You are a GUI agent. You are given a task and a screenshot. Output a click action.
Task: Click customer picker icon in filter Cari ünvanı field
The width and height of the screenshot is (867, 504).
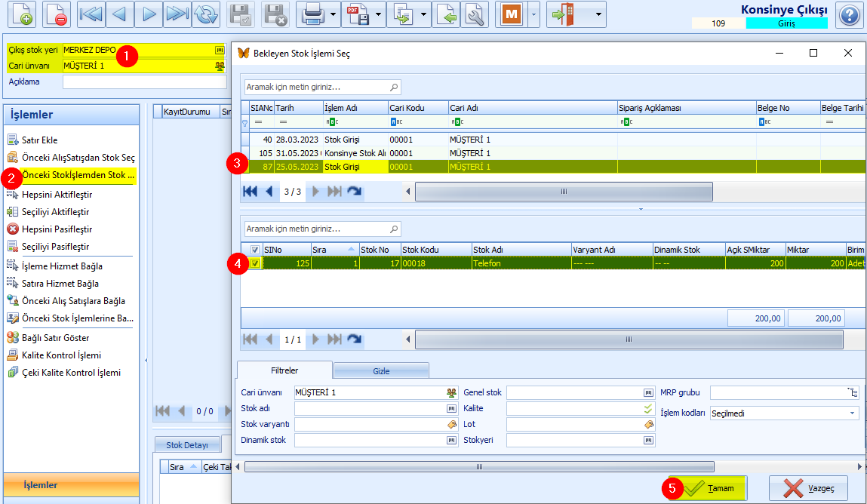click(452, 392)
